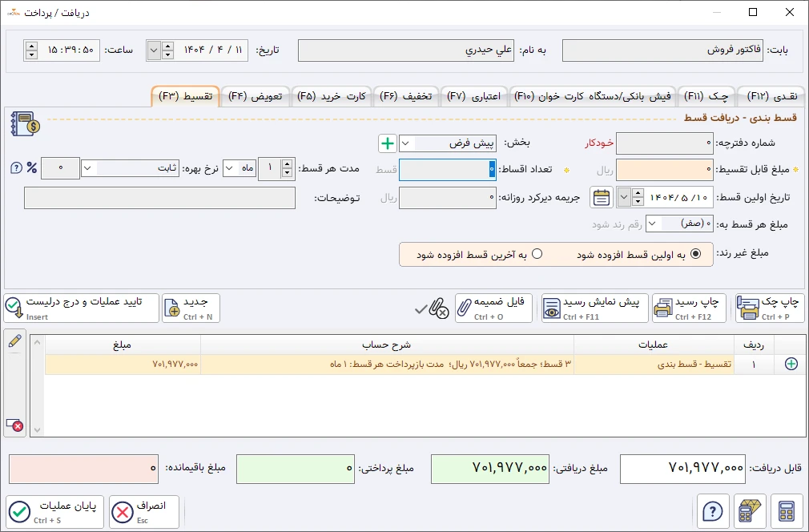Click the remove attachment icon with red X
The height and width of the screenshot is (532, 809).
coord(437,310)
